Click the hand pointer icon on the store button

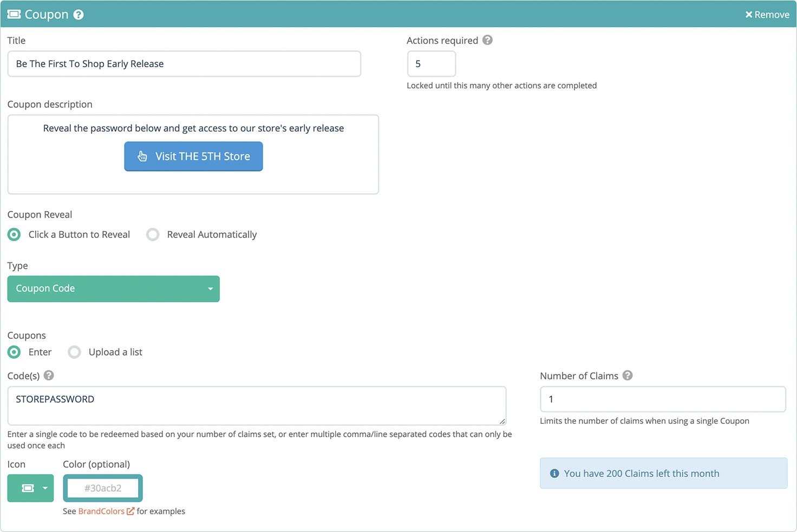142,156
